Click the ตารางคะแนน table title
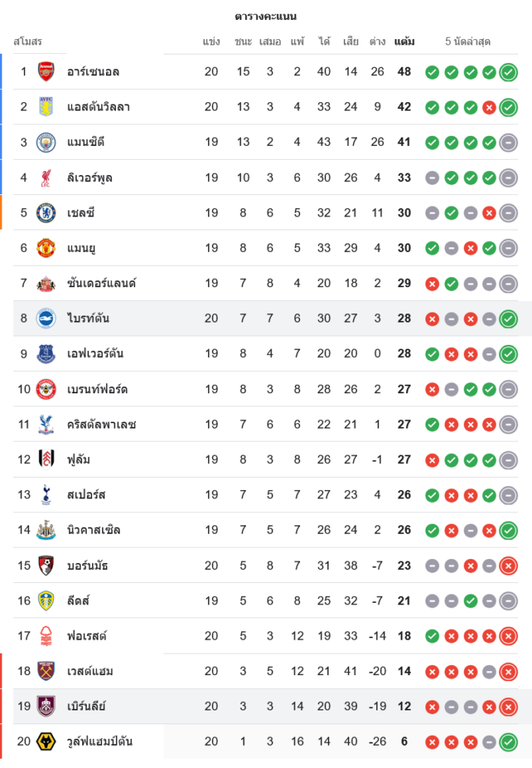The height and width of the screenshot is (768, 532). (266, 16)
